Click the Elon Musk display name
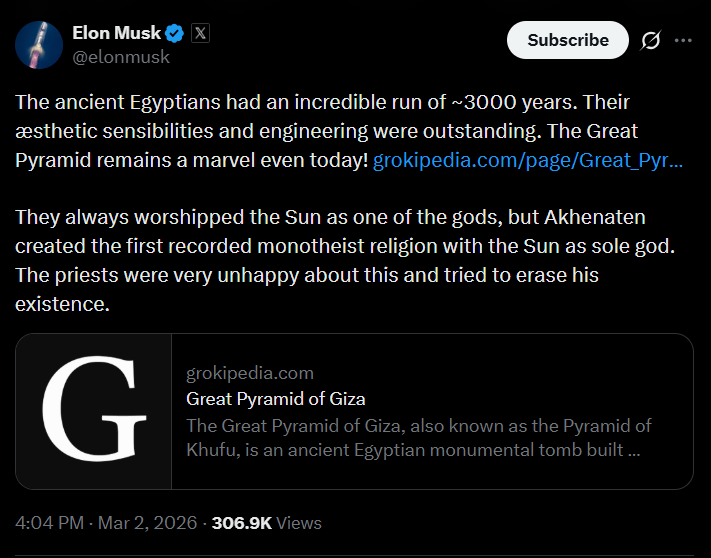This screenshot has height=558, width=711. tap(116, 33)
